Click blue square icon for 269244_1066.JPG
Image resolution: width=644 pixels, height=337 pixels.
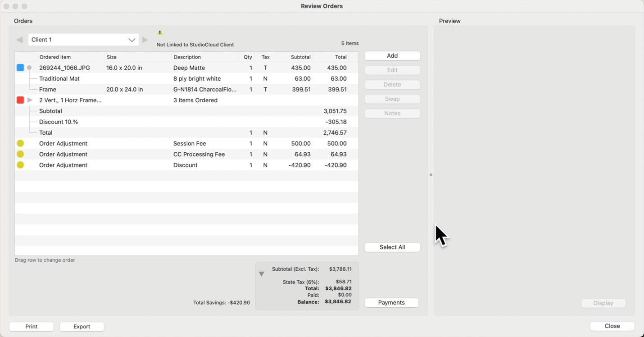[20, 68]
